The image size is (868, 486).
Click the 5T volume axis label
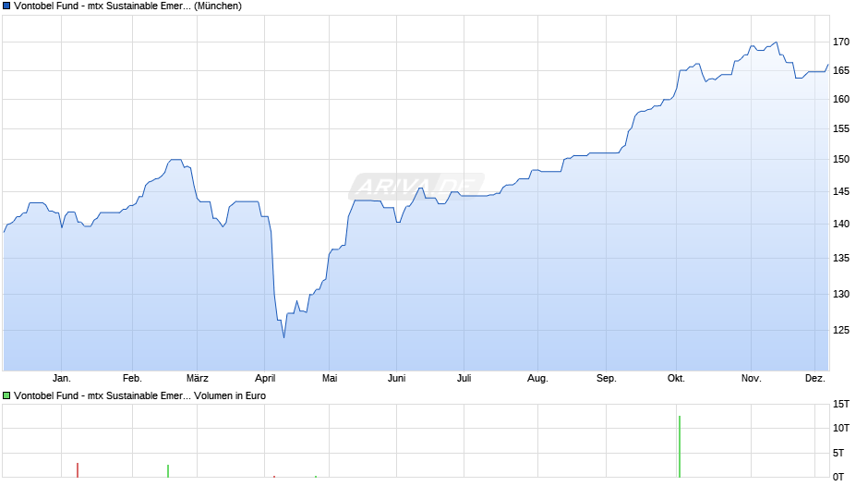coord(838,453)
